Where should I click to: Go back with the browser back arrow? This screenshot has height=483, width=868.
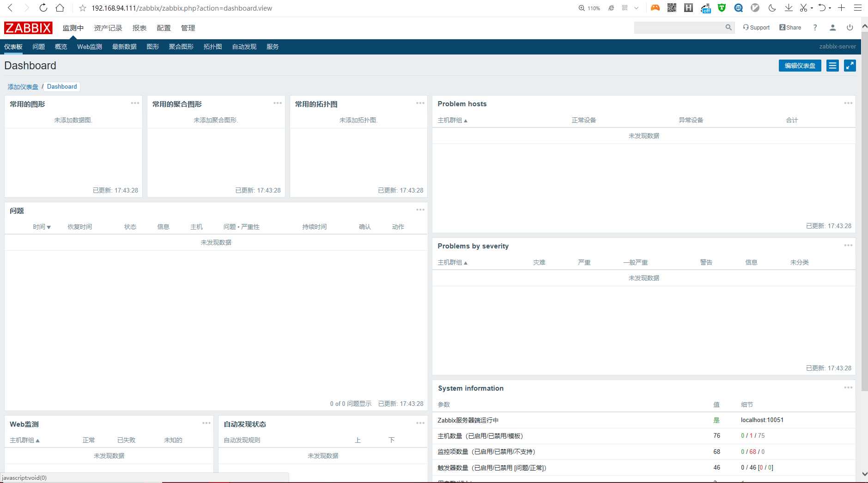[10, 8]
